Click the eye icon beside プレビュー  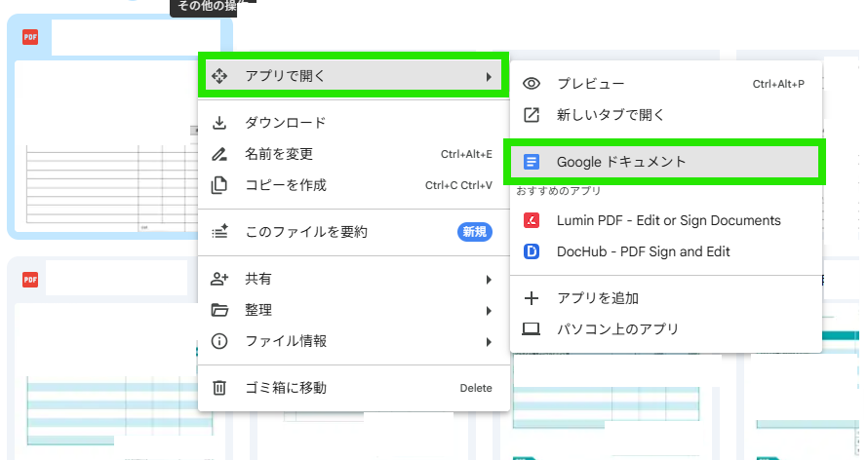[x=532, y=84]
